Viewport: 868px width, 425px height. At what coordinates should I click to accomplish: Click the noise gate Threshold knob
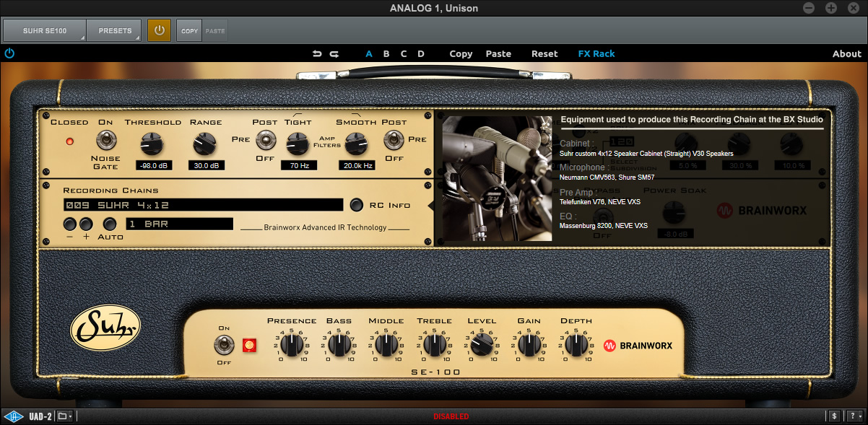(152, 144)
